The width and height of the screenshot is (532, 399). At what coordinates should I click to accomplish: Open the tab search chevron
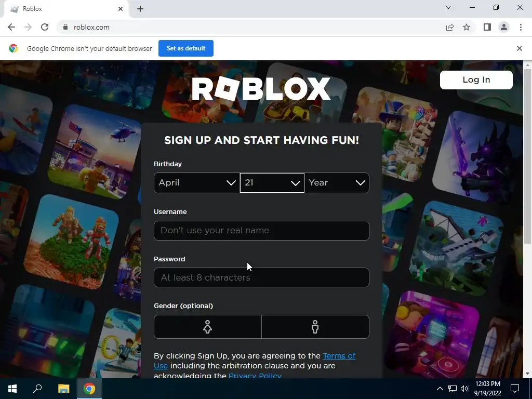coord(448,7)
